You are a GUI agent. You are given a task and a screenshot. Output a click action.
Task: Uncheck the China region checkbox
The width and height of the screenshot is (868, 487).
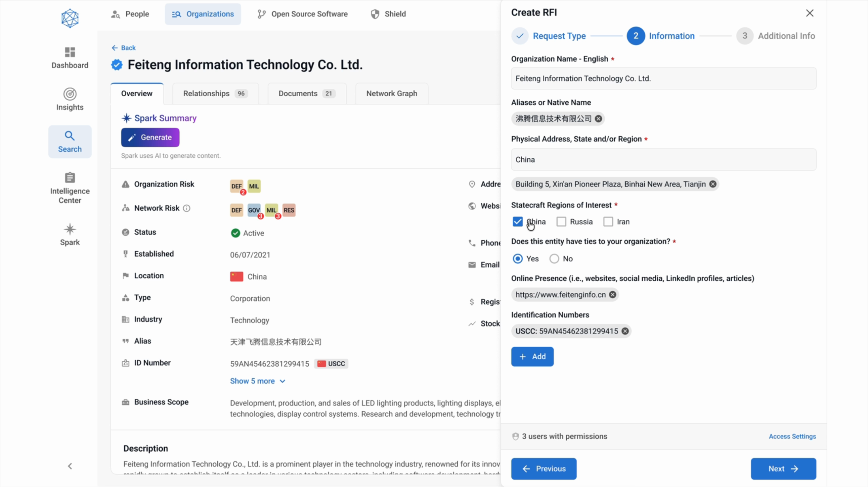[518, 221]
